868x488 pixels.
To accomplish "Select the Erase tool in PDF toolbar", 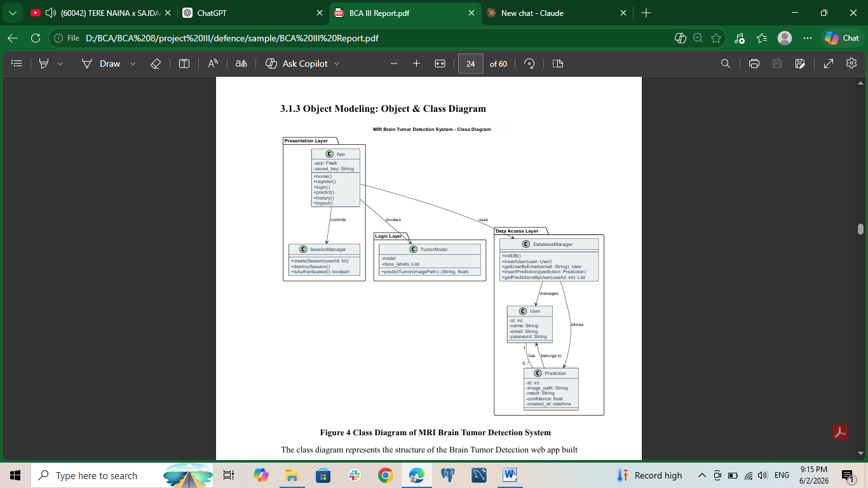I will (155, 64).
